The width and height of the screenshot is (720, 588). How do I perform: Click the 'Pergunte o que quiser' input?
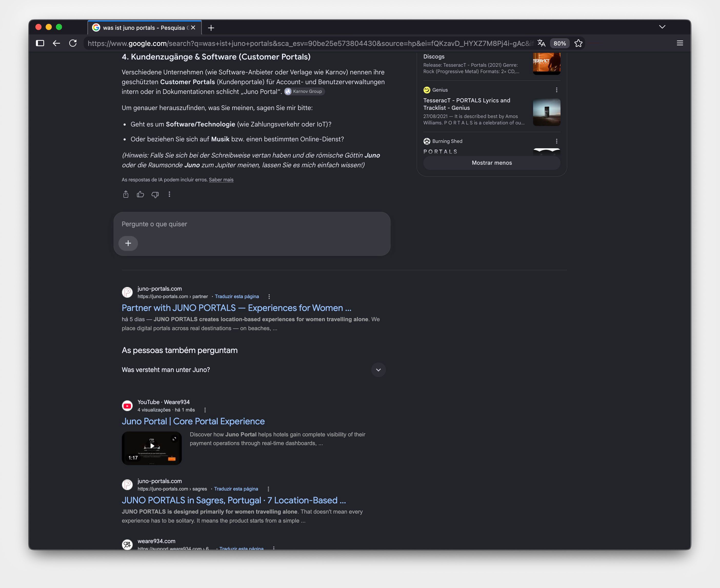(252, 224)
